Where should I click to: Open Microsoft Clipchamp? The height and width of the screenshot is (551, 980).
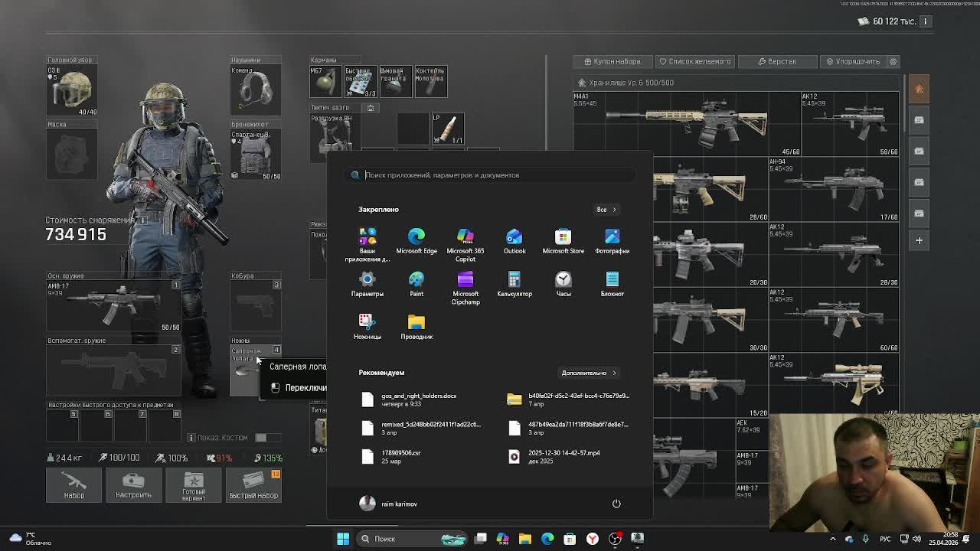click(465, 288)
